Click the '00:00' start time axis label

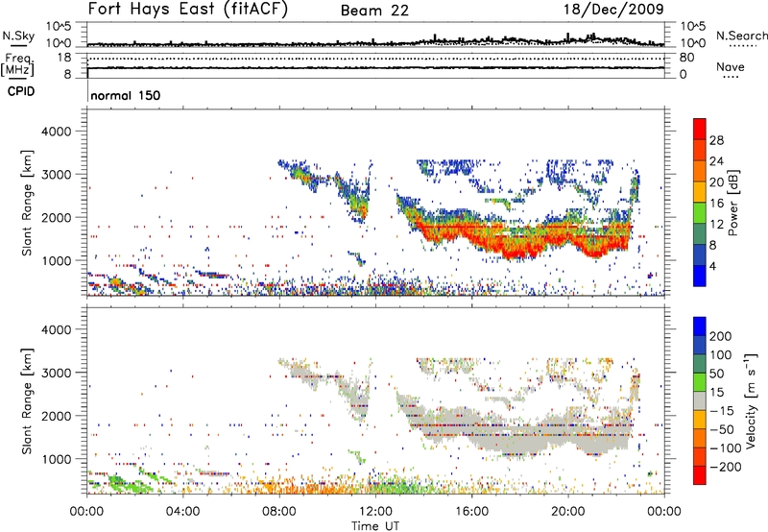point(86,512)
